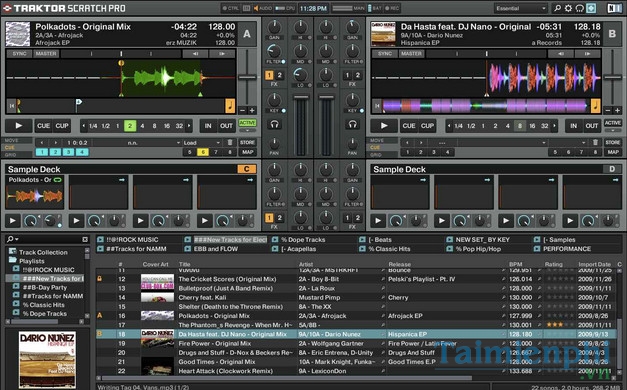Delete cue with Deck B trash icon

[595, 142]
